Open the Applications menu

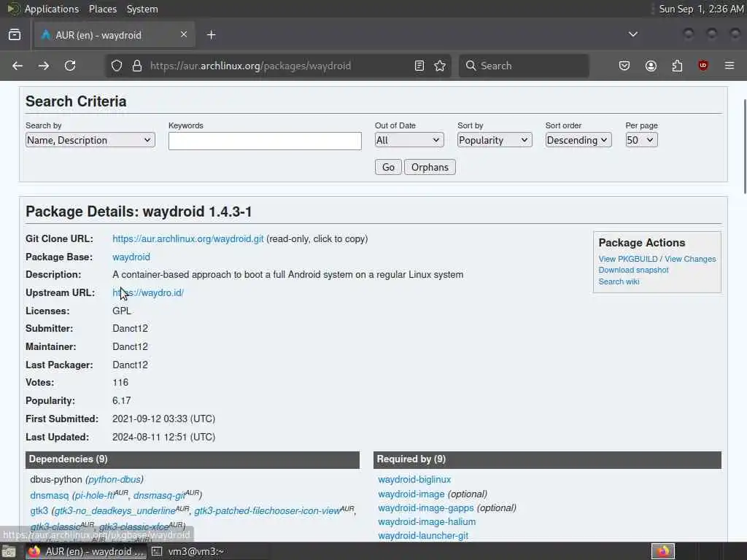52,9
